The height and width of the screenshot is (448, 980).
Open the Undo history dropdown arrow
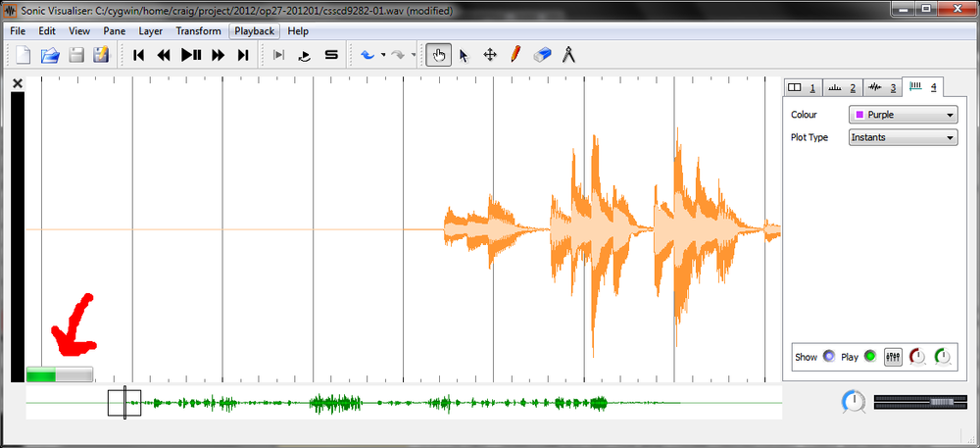click(383, 55)
